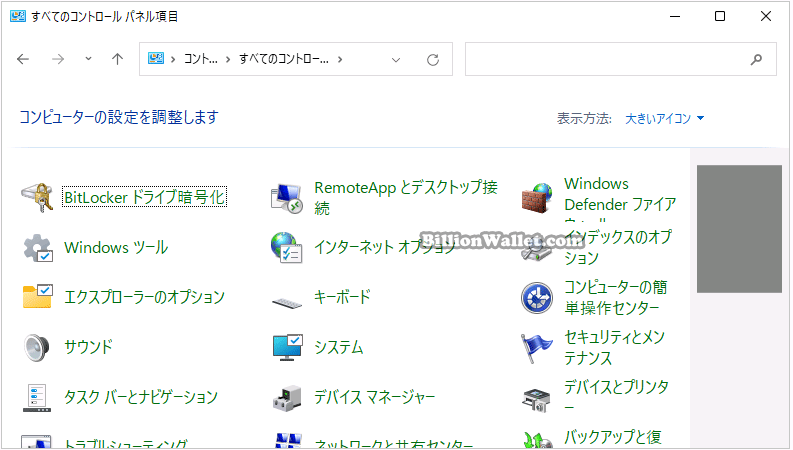Expand chevron after コント... breadcrumb
793x450 pixels.
[228, 59]
